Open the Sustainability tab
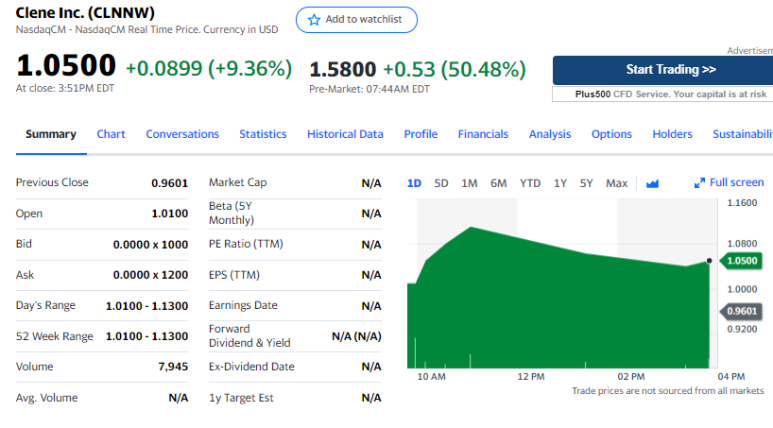Viewport: 773px width, 428px height. (x=742, y=134)
